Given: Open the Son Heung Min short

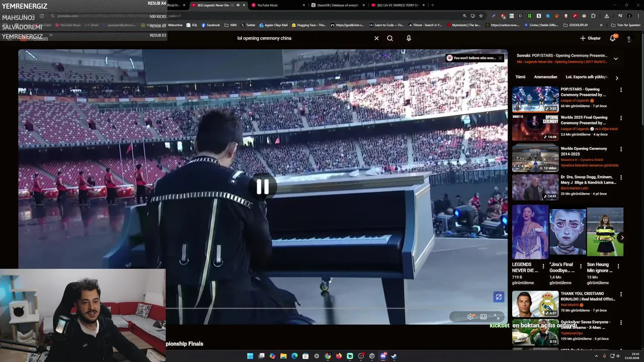Looking at the screenshot, I should 605,232.
